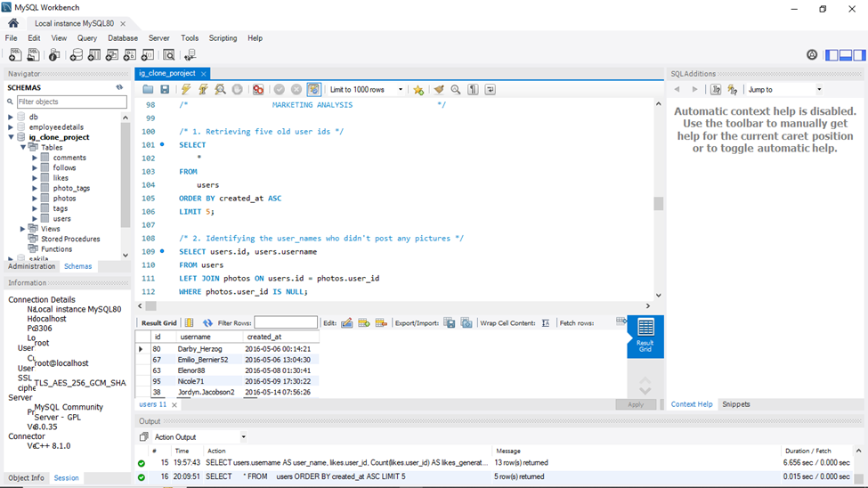Collapse the Tables folder

pos(22,147)
